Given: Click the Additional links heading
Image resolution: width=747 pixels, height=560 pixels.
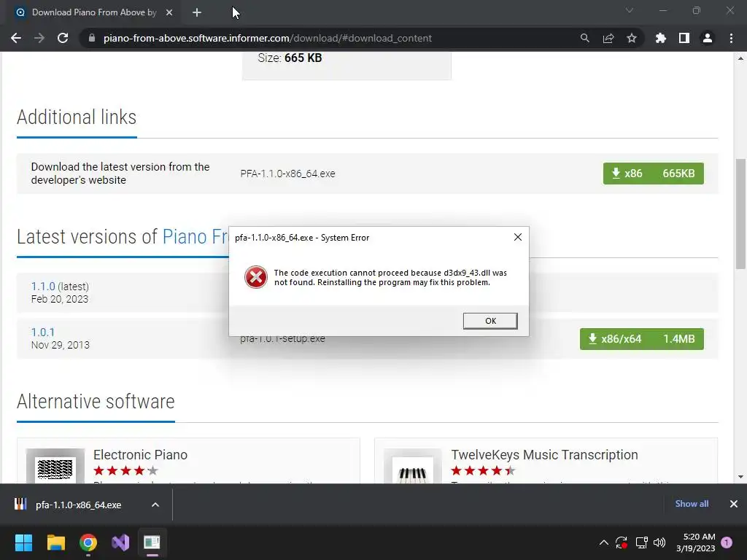Looking at the screenshot, I should click(77, 117).
